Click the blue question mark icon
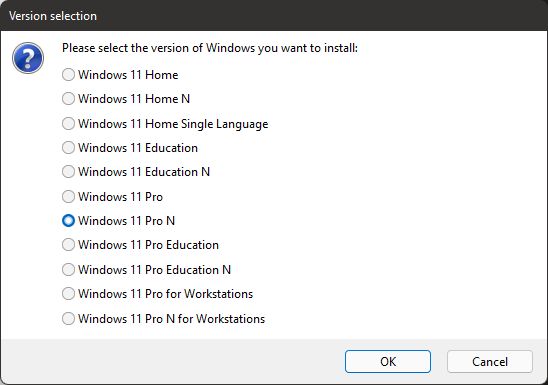Image resolution: width=548 pixels, height=385 pixels. click(28, 58)
